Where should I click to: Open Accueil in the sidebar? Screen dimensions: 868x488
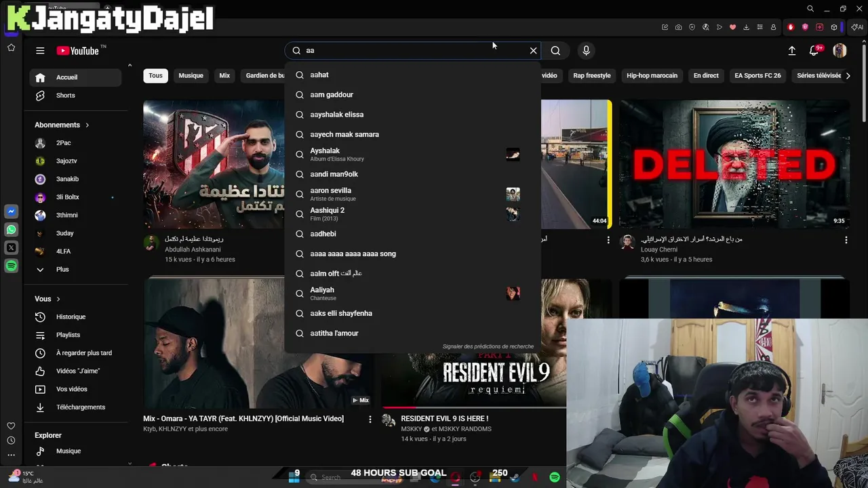click(x=75, y=77)
